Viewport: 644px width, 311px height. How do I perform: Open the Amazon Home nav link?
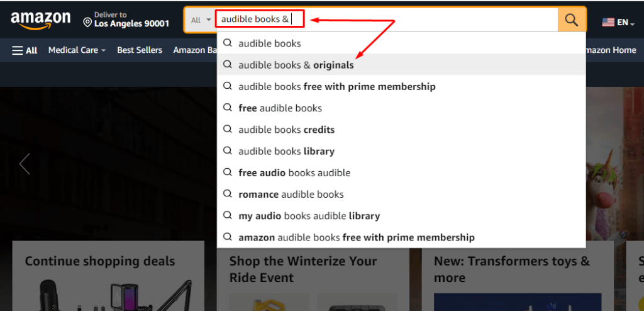point(609,50)
